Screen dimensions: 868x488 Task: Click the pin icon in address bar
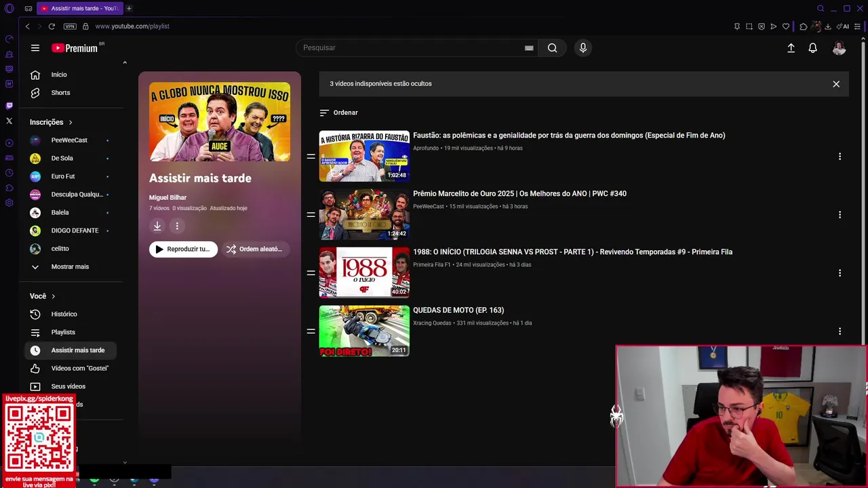point(736,26)
